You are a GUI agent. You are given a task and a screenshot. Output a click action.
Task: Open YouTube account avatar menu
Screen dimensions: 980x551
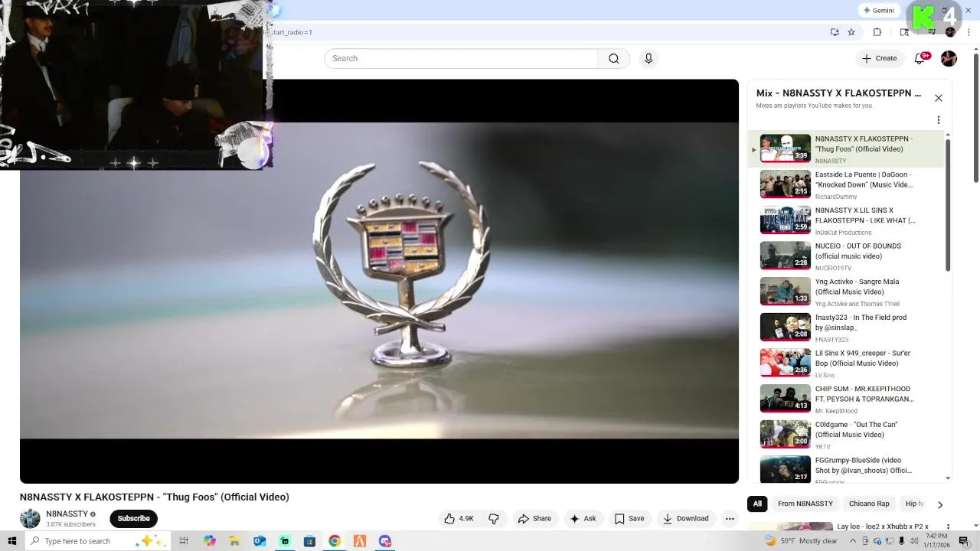[x=949, y=58]
